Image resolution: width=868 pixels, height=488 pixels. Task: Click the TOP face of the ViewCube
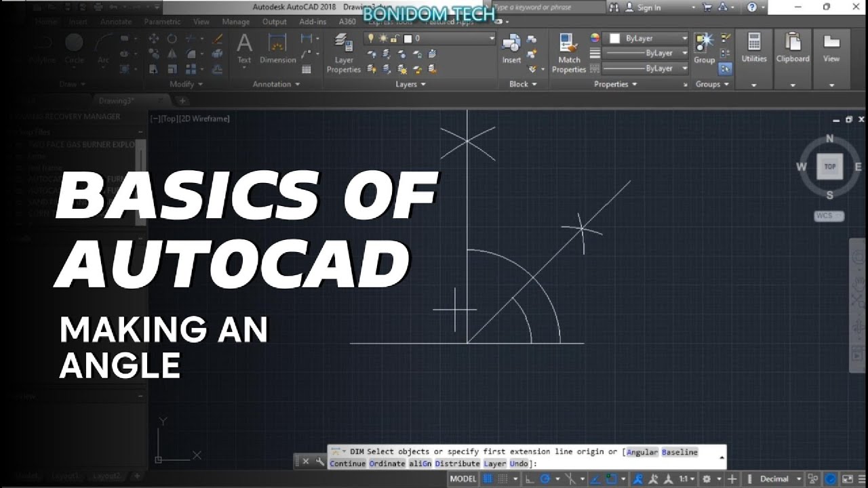tap(830, 166)
